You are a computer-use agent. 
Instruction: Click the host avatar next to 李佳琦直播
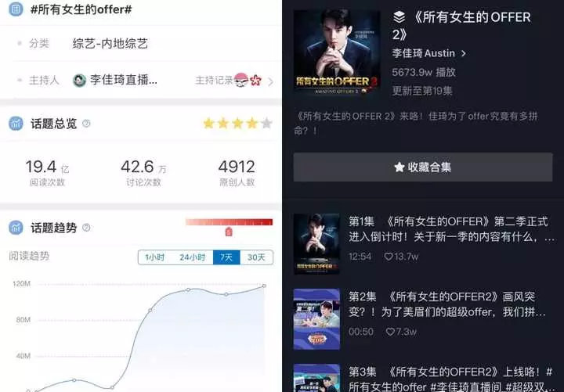coord(79,80)
